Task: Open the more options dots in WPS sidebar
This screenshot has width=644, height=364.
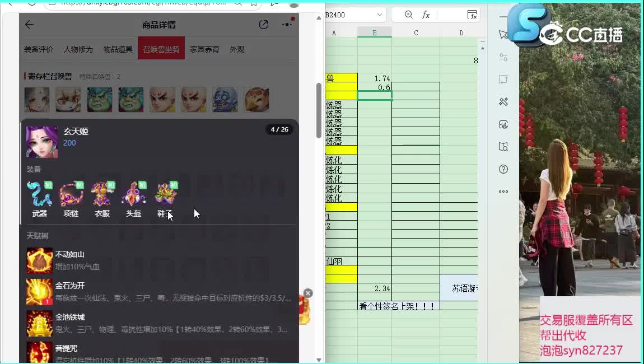Action: (503, 192)
